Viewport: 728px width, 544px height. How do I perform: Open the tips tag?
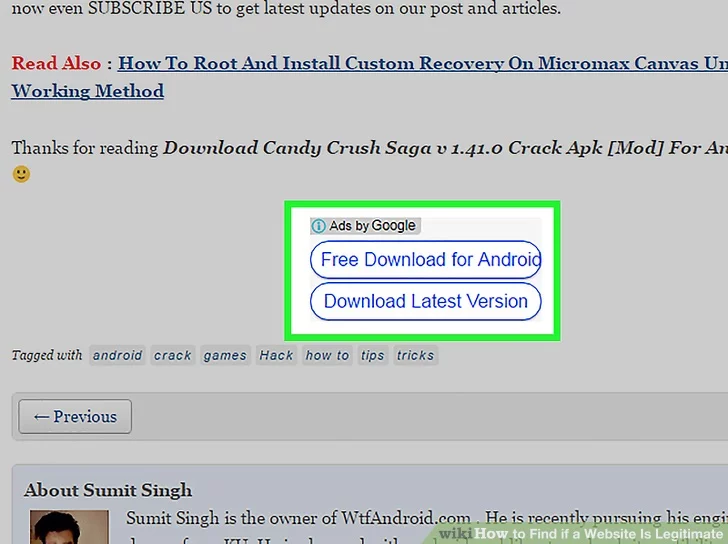tap(373, 355)
